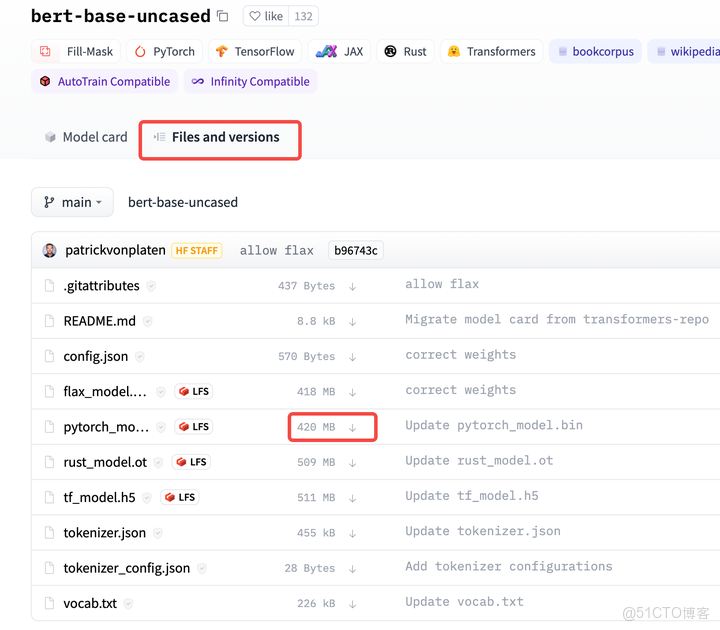Click the LFS badge on rust_model.ot
Viewport: 720px width, 630px height.
tap(191, 462)
